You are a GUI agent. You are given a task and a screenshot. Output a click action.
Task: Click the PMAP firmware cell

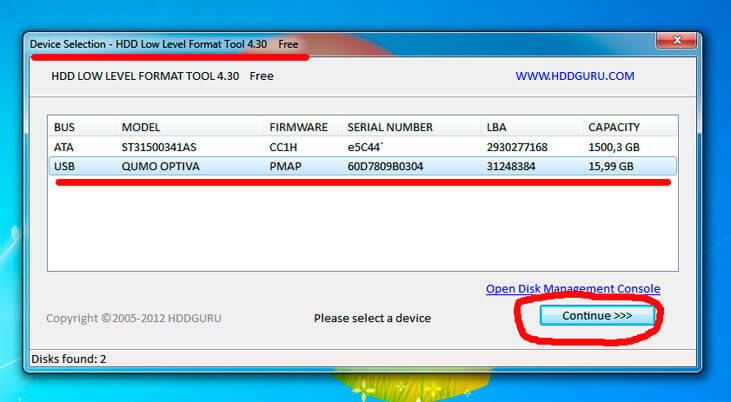point(285,166)
